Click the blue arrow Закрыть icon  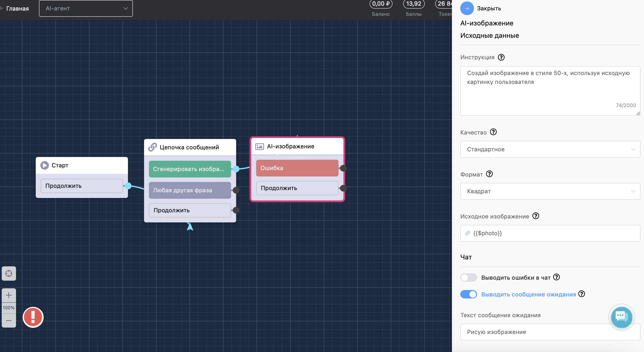[x=467, y=8]
